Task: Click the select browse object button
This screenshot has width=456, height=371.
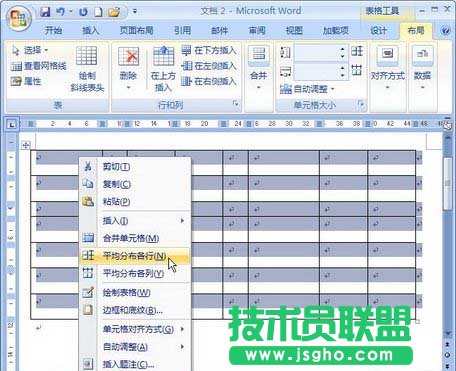Action: [447, 355]
